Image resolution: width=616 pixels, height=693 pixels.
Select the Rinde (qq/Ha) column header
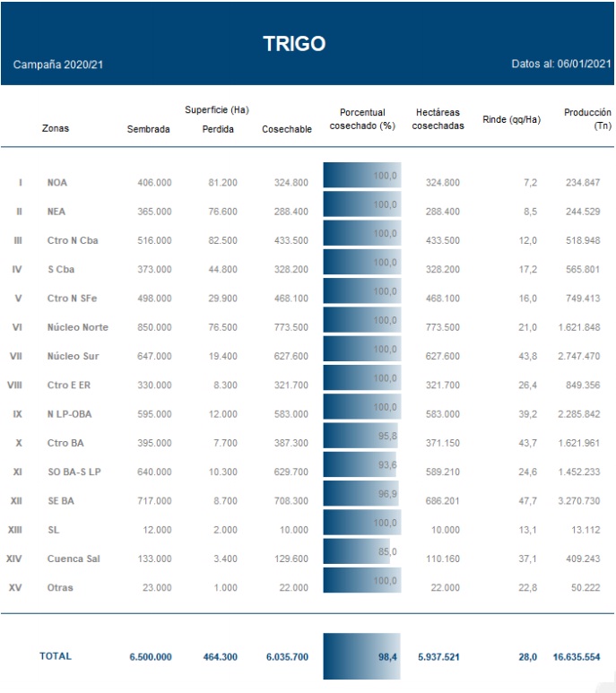(511, 119)
